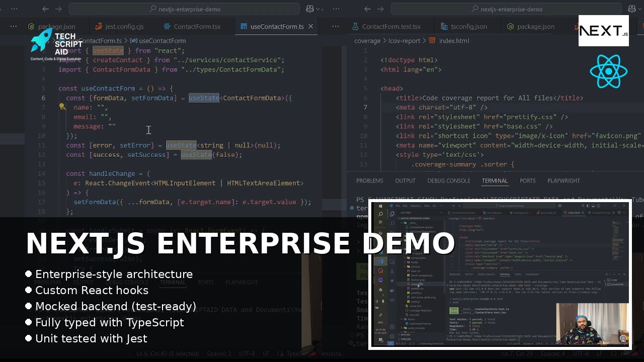Close the useContactForm.ts tab
The image size is (644, 362).
click(x=310, y=26)
